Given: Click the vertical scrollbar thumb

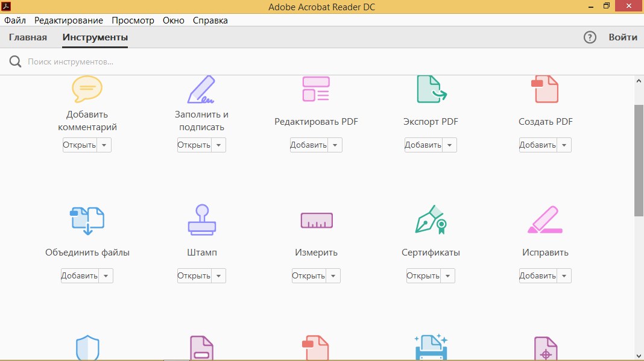Looking at the screenshot, I should pos(639,160).
